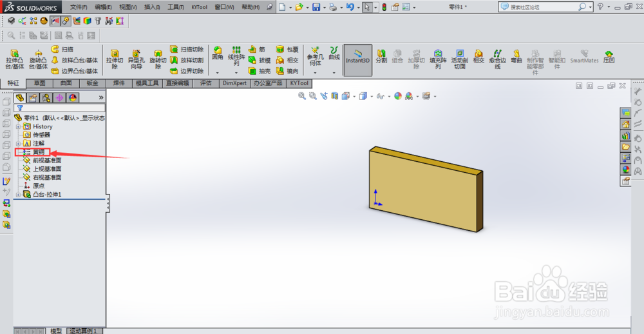Select the 拔模 draft feature
Image resolution: width=644 pixels, height=334 pixels.
260,60
